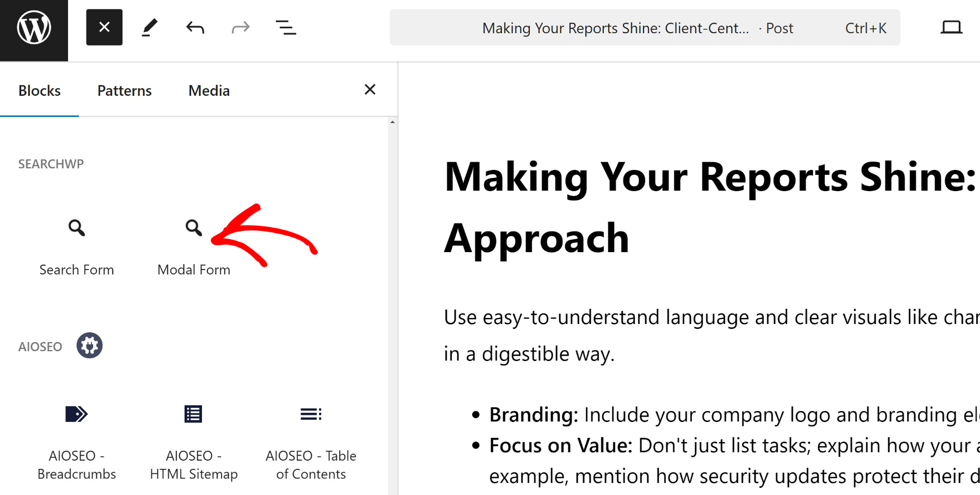This screenshot has height=495, width=980.
Task: Insert the AIOSEO Table of Contents block
Action: click(x=311, y=441)
